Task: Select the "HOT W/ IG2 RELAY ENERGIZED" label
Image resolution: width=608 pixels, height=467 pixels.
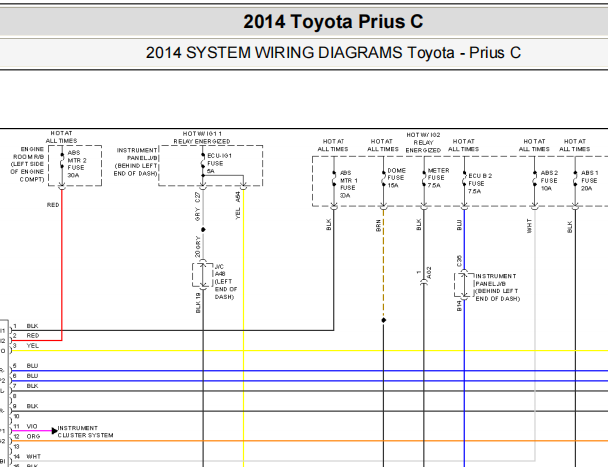Action: [x=423, y=142]
